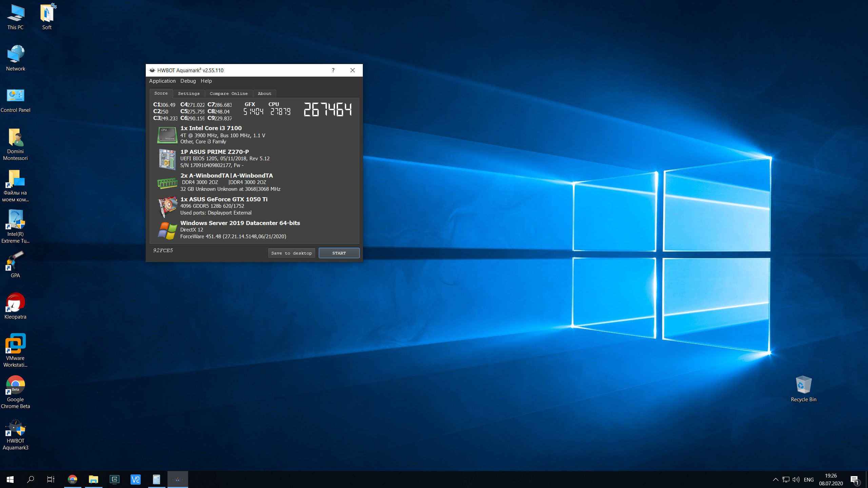
Task: Click Windows Server 2019 Datacenter 64-bits heading
Action: click(240, 223)
